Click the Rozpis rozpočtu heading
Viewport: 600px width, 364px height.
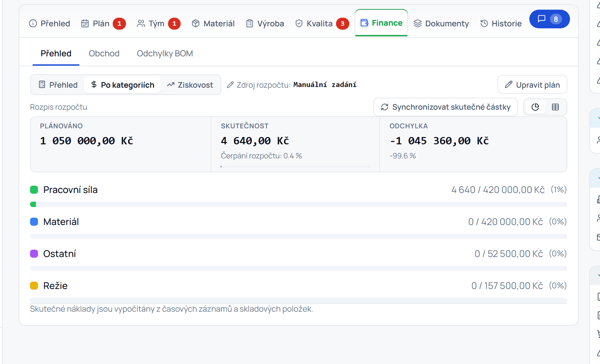[59, 107]
